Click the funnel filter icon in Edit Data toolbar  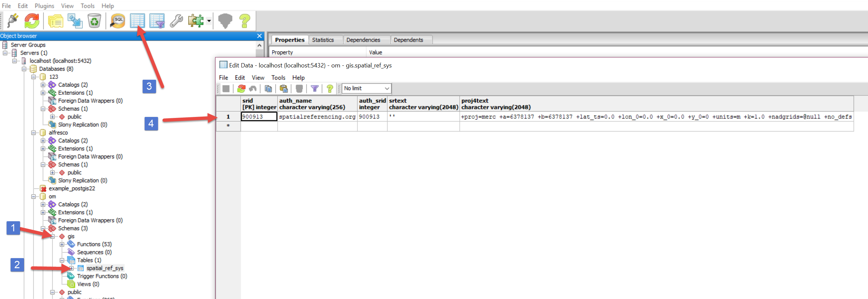point(314,89)
